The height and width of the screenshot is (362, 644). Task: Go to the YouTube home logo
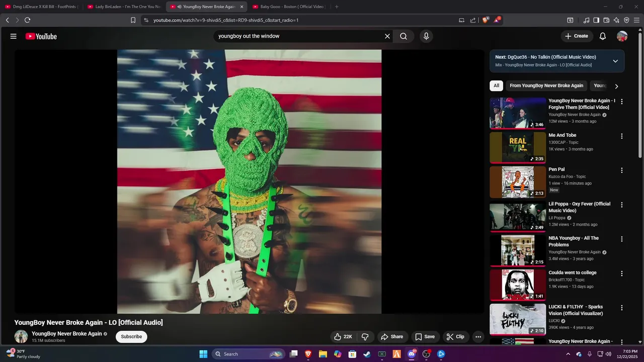(x=41, y=36)
